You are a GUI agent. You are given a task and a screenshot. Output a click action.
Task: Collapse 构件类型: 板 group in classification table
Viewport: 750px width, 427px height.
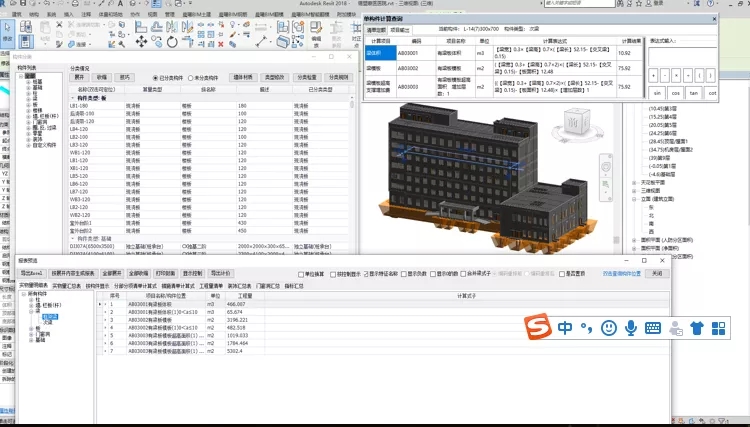coord(73,98)
